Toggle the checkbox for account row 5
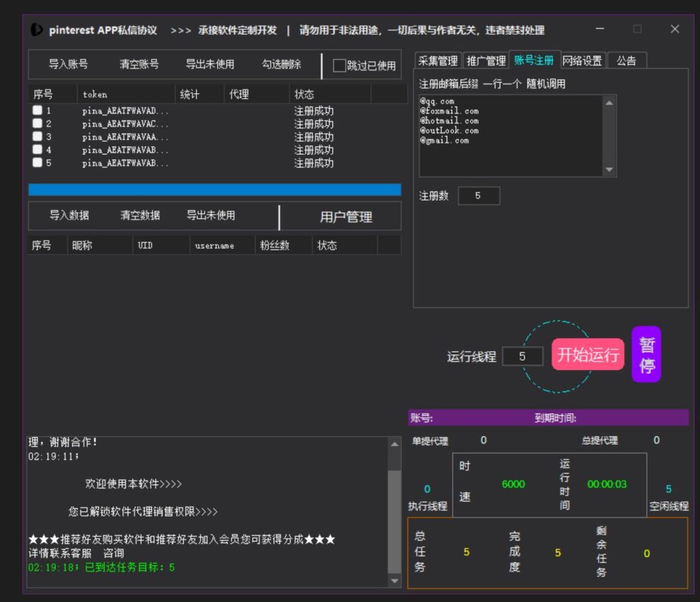Viewport: 700px width, 602px height. [38, 163]
